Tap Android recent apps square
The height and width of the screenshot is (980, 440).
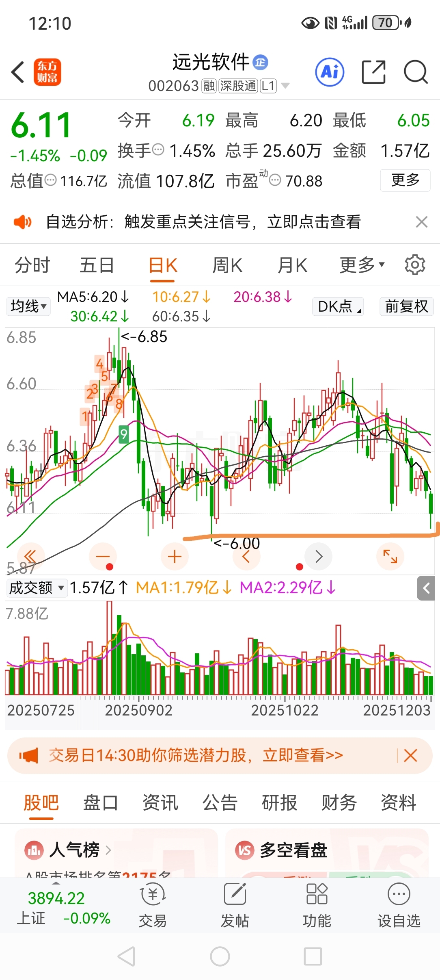(313, 956)
